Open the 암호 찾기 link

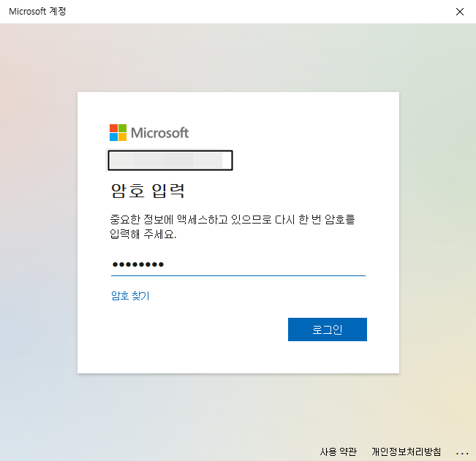pyautogui.click(x=130, y=296)
